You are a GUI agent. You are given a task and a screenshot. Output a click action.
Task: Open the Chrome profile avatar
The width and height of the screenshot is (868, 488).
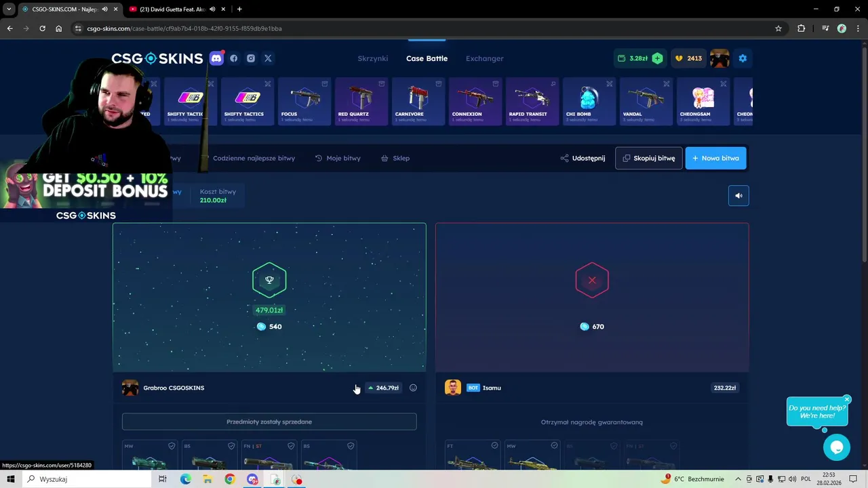[x=842, y=28]
